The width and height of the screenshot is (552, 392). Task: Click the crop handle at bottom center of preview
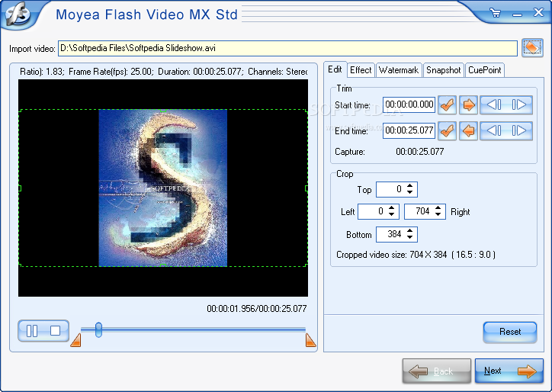163,265
